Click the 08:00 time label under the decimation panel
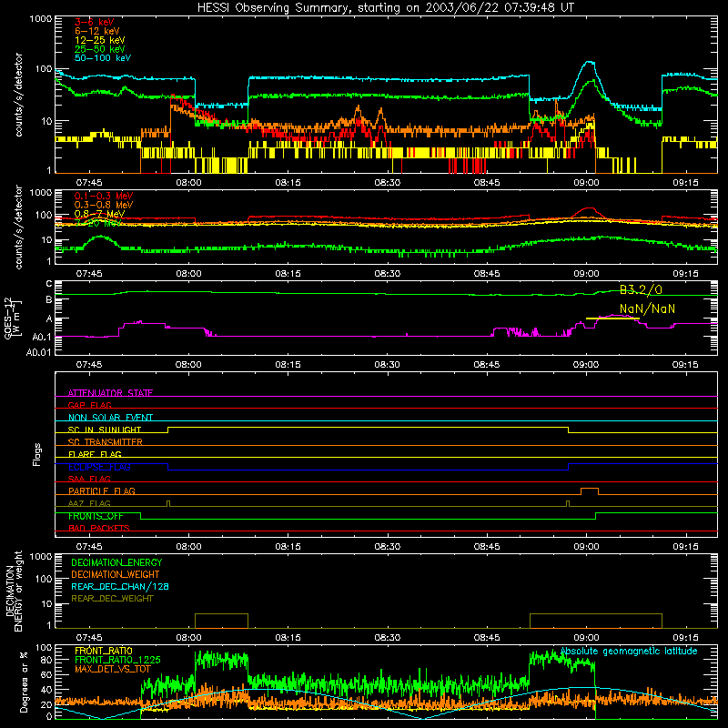This screenshot has height=728, width=728. (188, 638)
